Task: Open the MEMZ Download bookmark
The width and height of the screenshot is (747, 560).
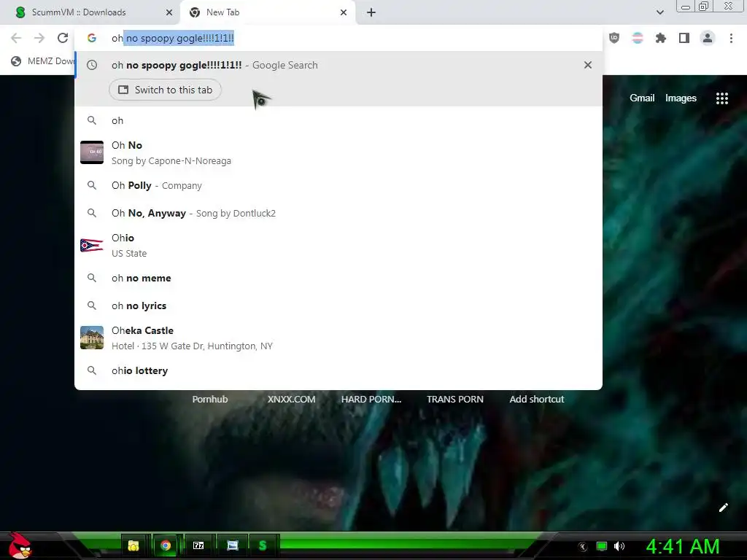Action: 43,61
